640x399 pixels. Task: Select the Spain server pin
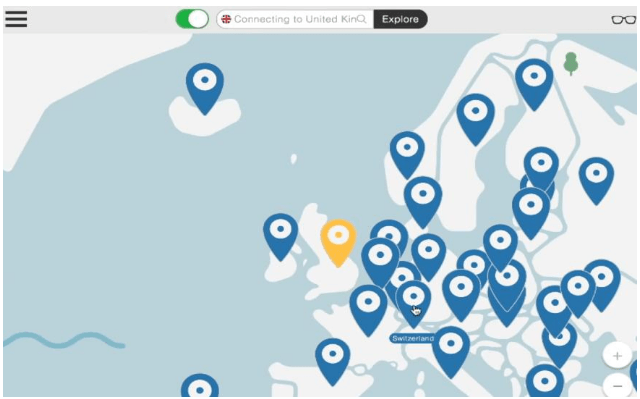click(333, 361)
